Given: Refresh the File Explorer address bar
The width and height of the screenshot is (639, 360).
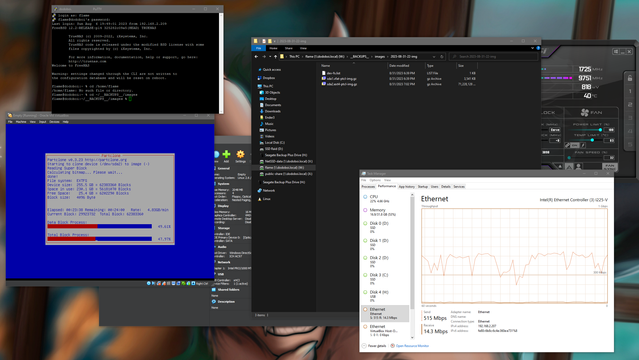Looking at the screenshot, I should pos(442,57).
